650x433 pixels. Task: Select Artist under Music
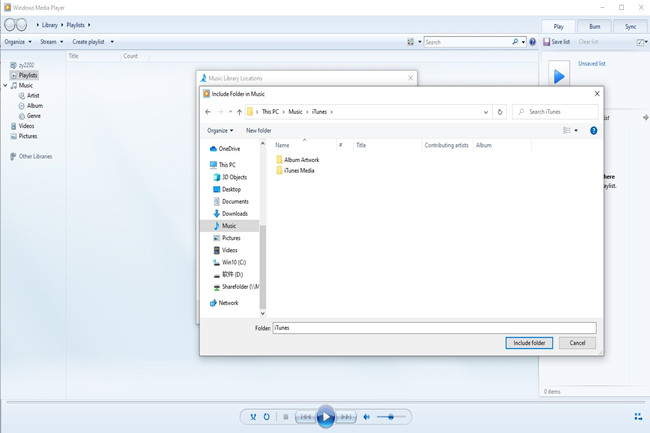[x=29, y=96]
